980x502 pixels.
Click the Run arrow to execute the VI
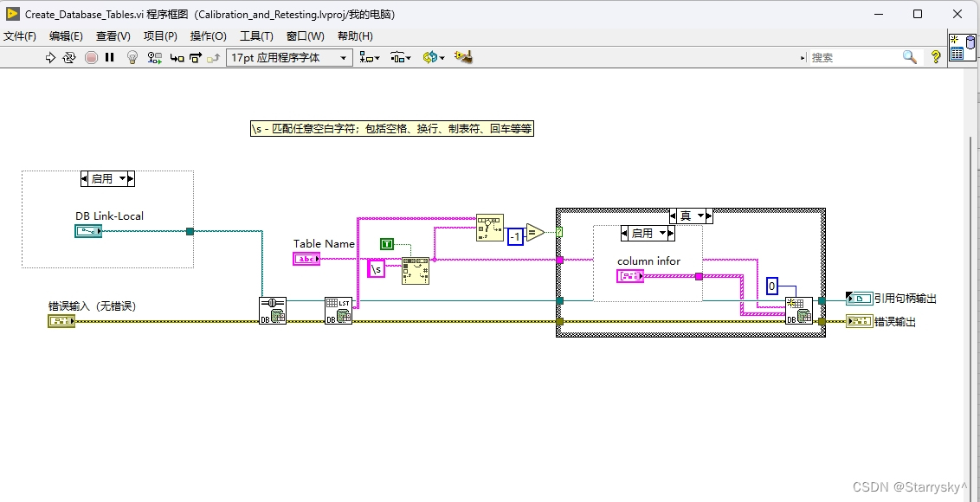tap(49, 57)
